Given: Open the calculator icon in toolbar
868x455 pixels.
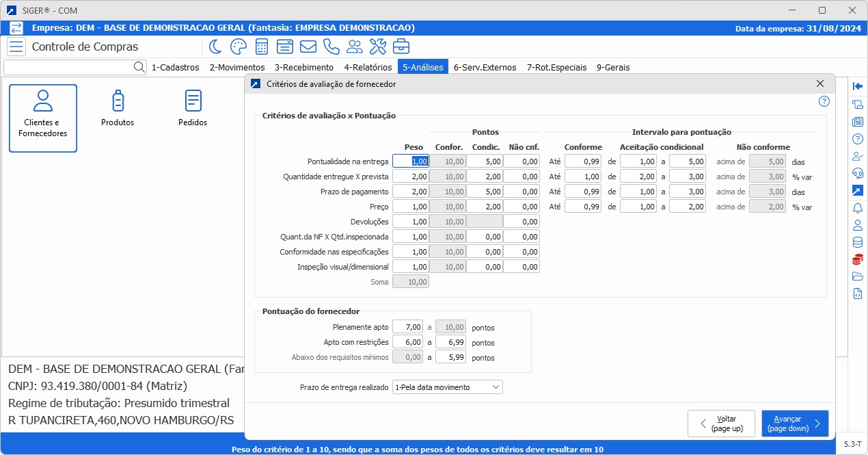Looking at the screenshot, I should point(261,47).
